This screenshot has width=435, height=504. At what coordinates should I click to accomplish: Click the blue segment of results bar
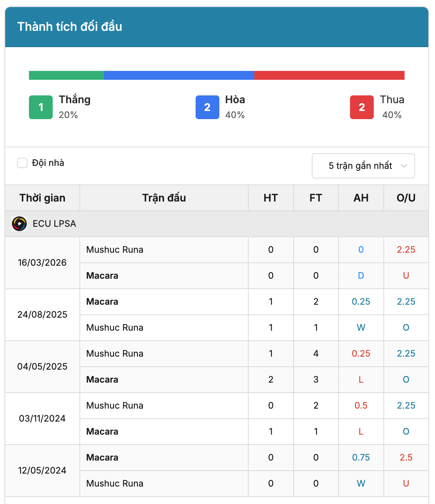point(179,75)
